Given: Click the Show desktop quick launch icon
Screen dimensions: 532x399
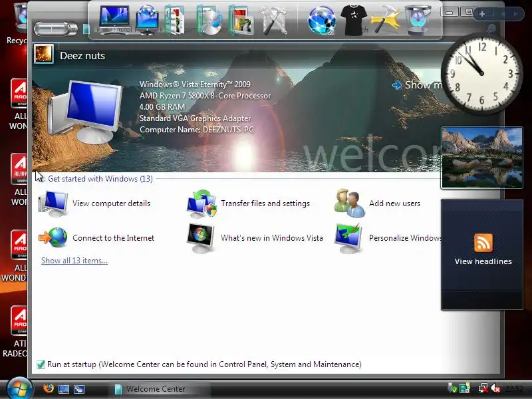Looking at the screenshot, I should pyautogui.click(x=64, y=389).
